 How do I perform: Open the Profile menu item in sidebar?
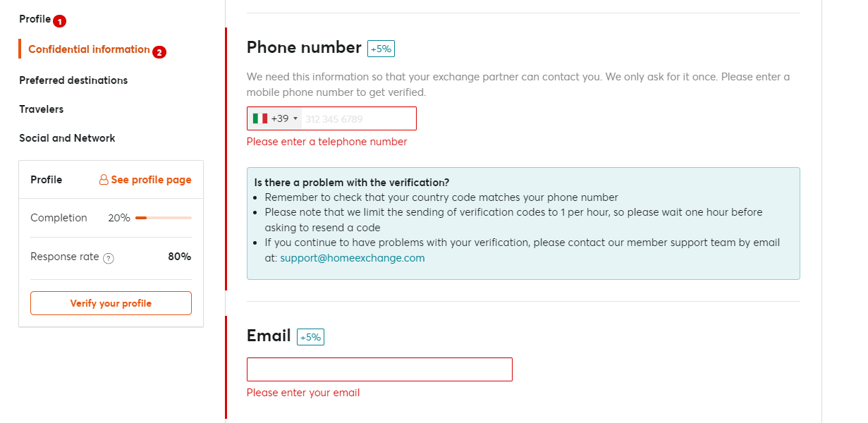(x=35, y=19)
